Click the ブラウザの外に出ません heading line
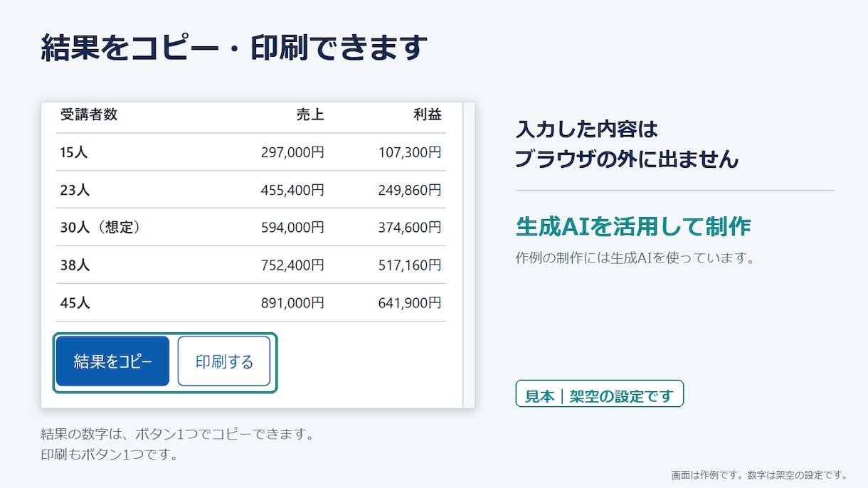868x488 pixels. (627, 159)
